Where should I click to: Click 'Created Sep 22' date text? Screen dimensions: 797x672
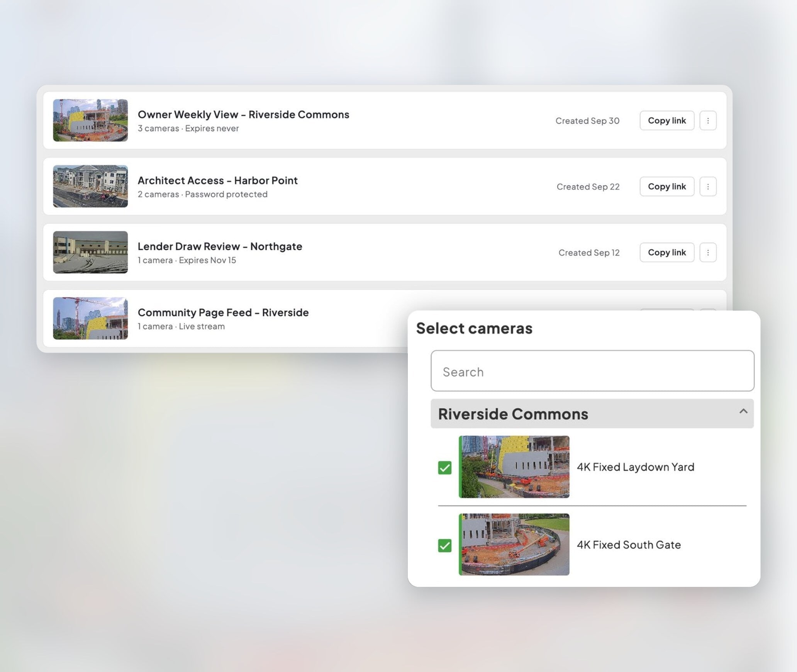tap(588, 187)
